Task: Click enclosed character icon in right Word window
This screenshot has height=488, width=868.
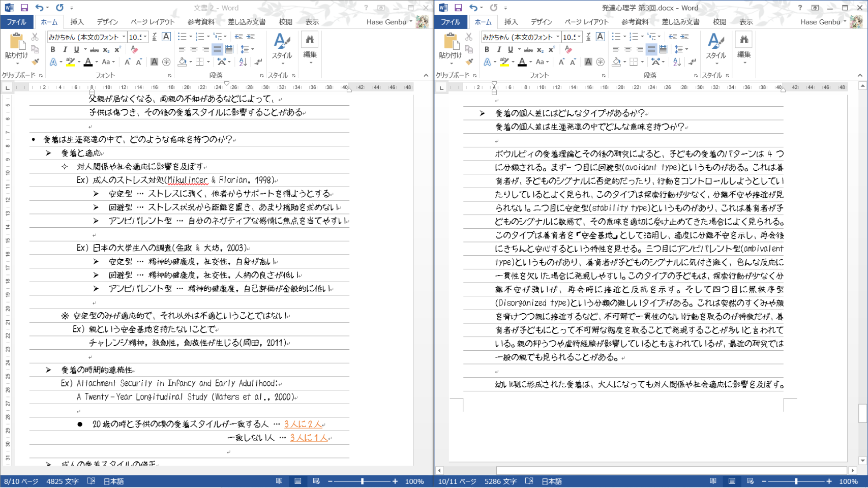Action: (600, 62)
